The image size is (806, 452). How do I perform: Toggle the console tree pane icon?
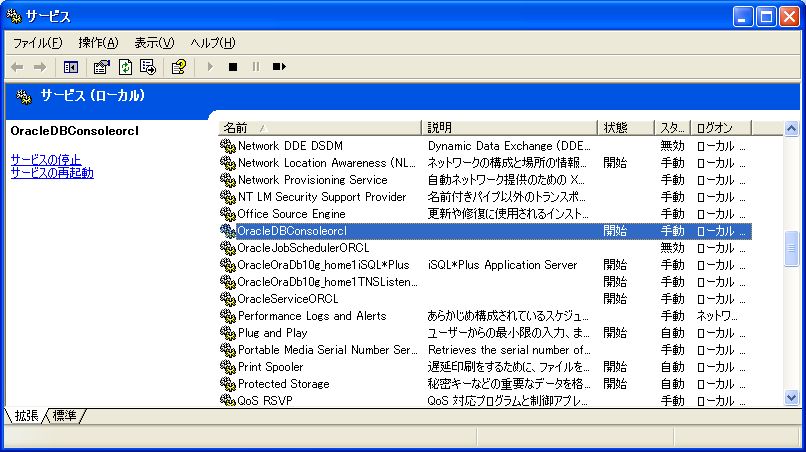[x=70, y=67]
